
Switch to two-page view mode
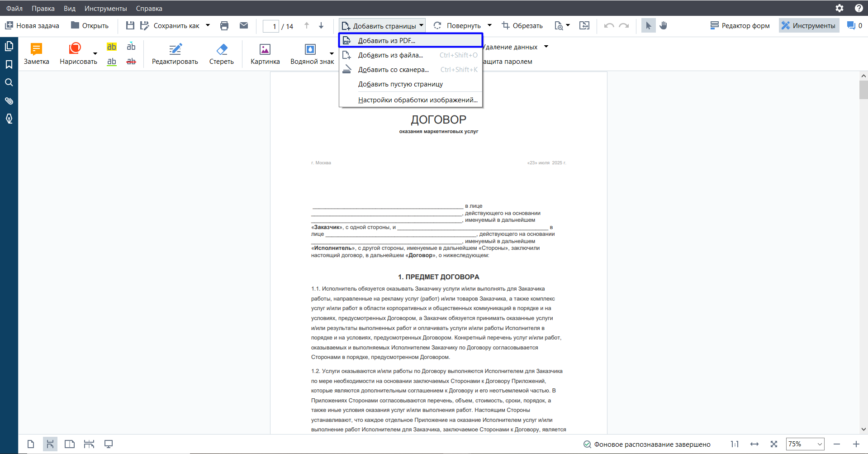point(70,444)
